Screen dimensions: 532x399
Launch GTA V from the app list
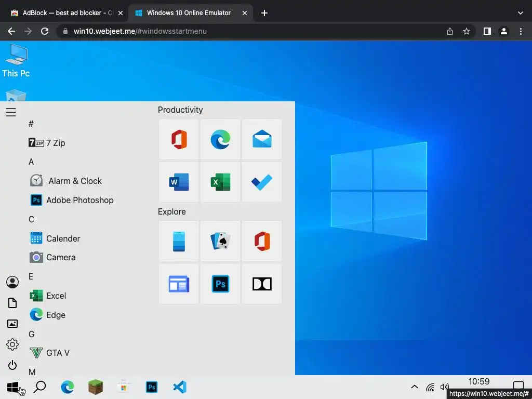[49, 353]
